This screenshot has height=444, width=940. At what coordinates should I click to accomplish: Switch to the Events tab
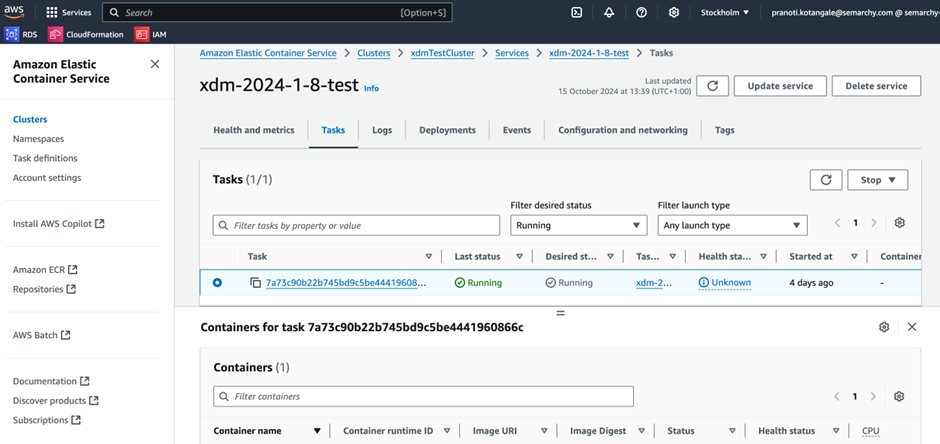(517, 130)
